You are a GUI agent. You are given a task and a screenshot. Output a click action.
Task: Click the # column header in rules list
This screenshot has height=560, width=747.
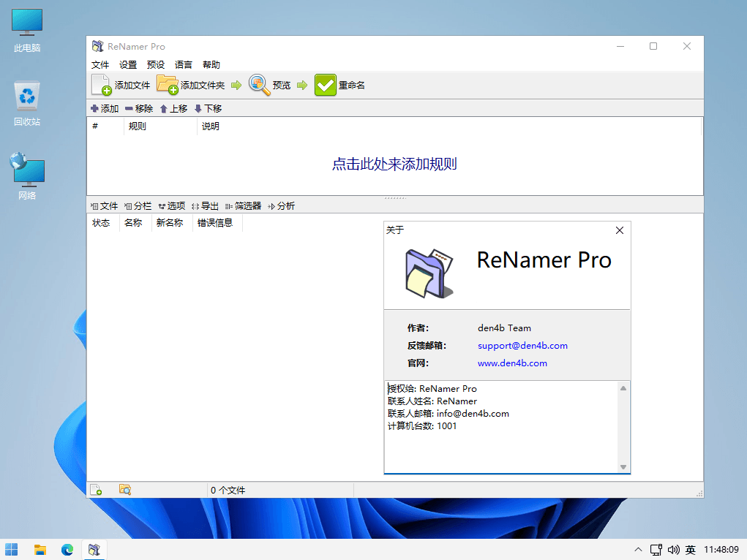[x=105, y=126]
